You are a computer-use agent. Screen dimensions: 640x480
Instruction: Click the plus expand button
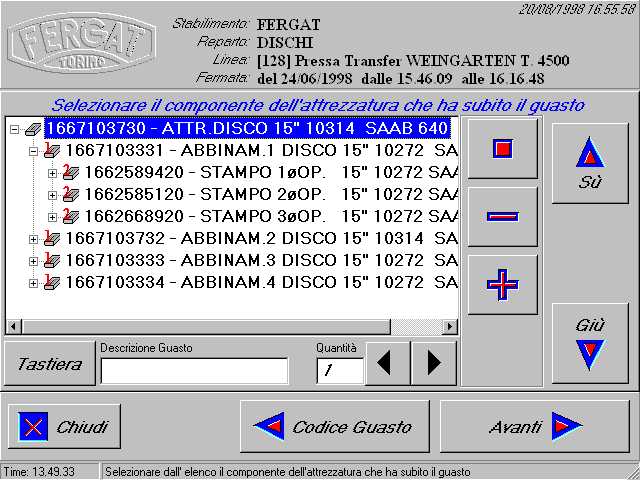pos(502,284)
